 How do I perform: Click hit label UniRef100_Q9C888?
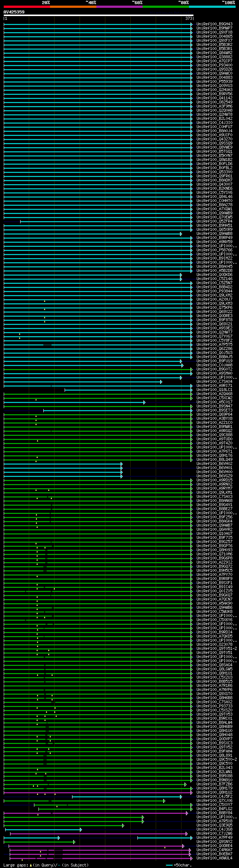coord(214,435)
